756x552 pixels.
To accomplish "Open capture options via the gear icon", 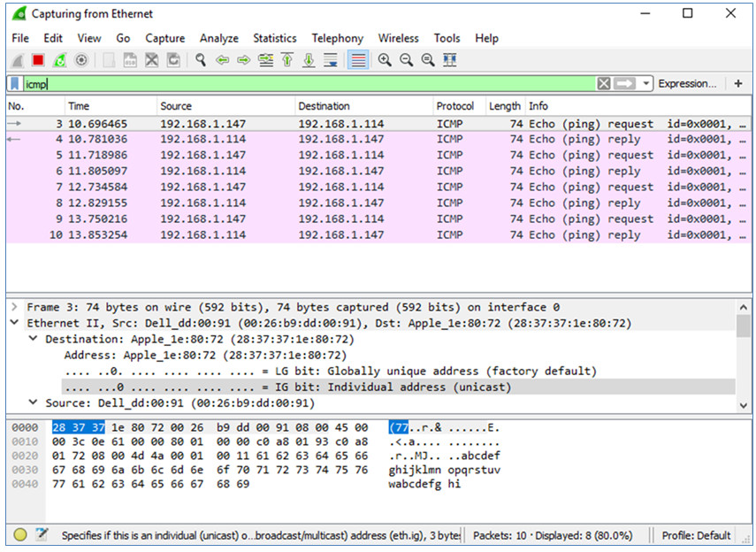I will pos(79,60).
